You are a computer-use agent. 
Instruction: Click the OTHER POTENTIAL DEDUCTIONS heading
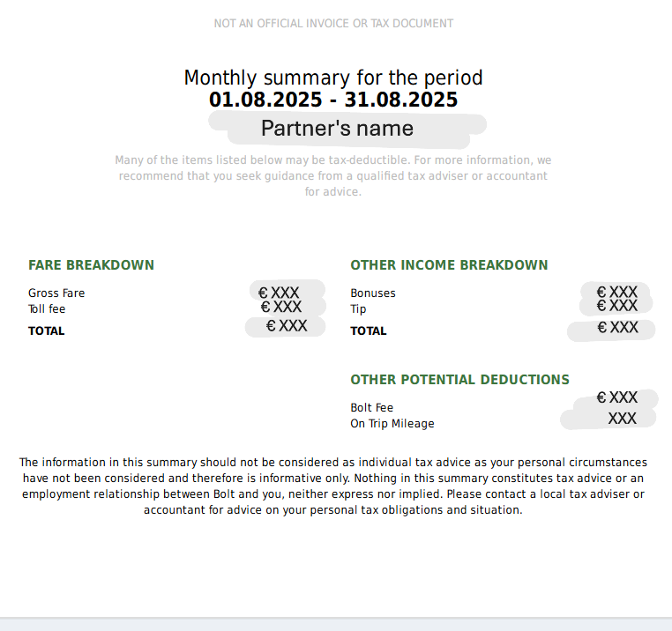point(459,380)
